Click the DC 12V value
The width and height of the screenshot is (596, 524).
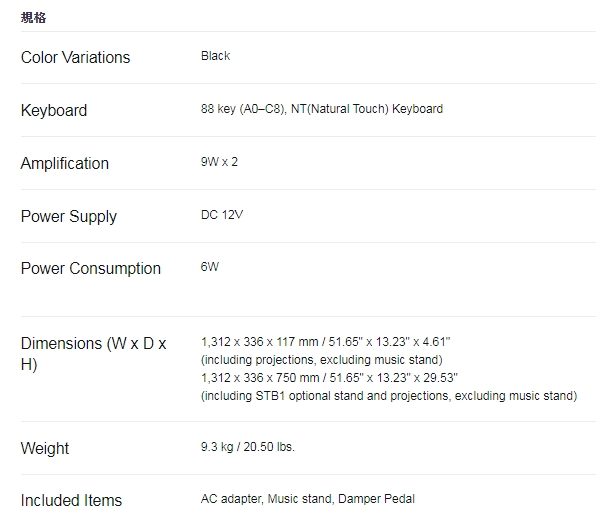222,215
